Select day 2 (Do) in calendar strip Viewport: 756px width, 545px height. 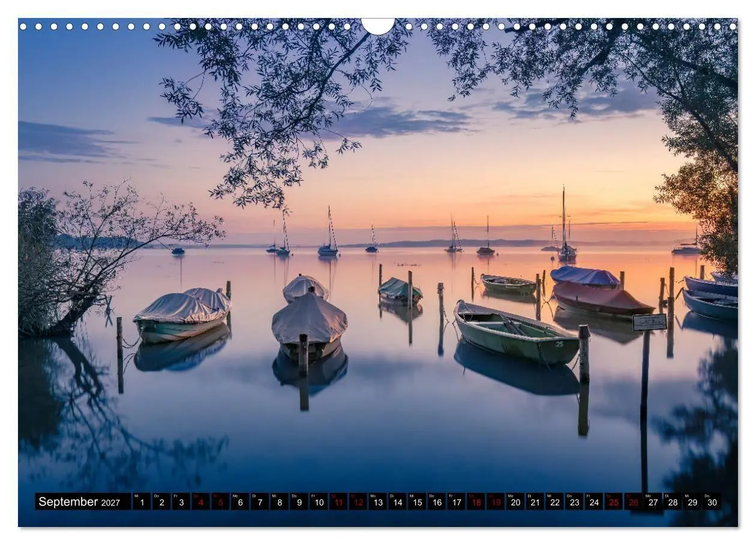[x=161, y=502]
